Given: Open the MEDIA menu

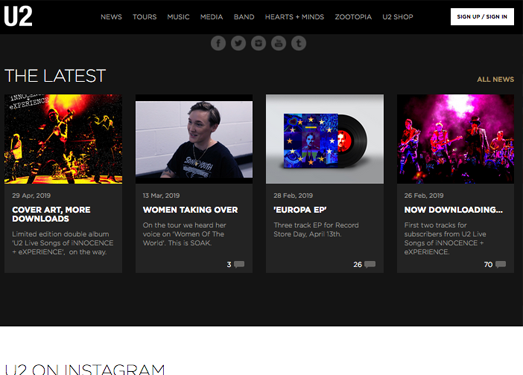Looking at the screenshot, I should point(211,17).
